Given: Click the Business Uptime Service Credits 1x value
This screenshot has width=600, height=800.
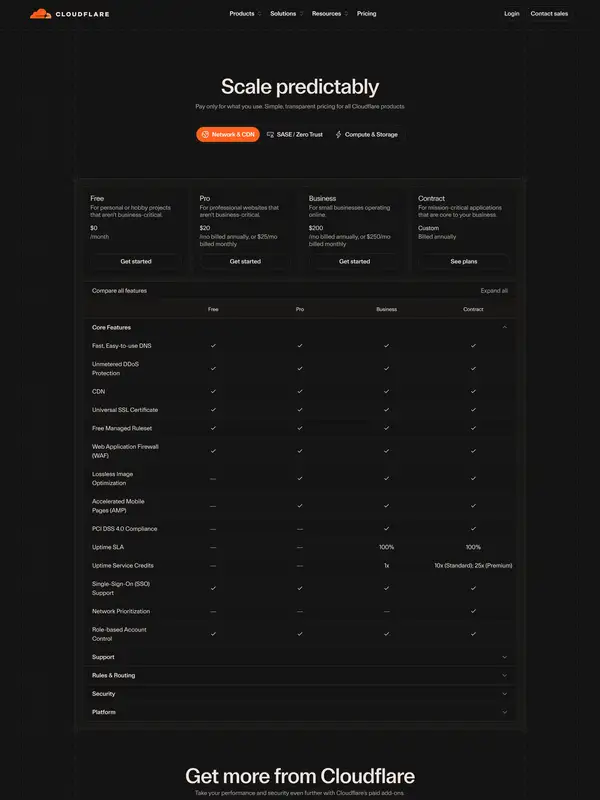Looking at the screenshot, I should pos(387,566).
